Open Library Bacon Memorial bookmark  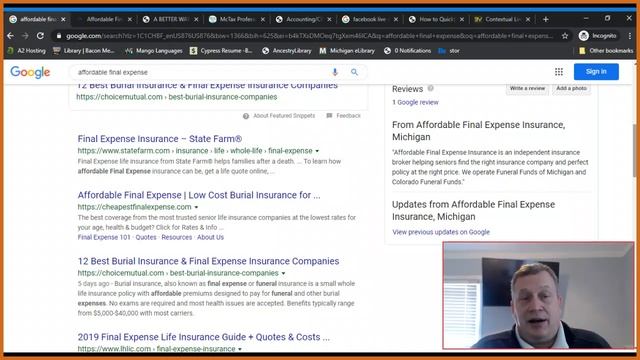tap(84, 51)
